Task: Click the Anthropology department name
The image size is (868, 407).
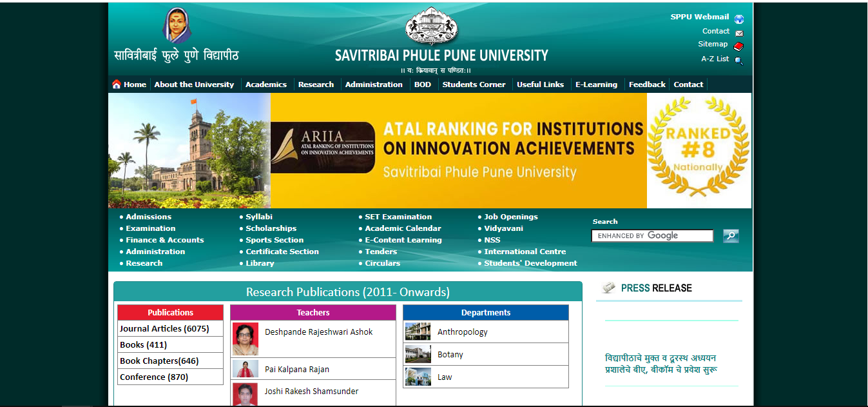Action: point(463,332)
